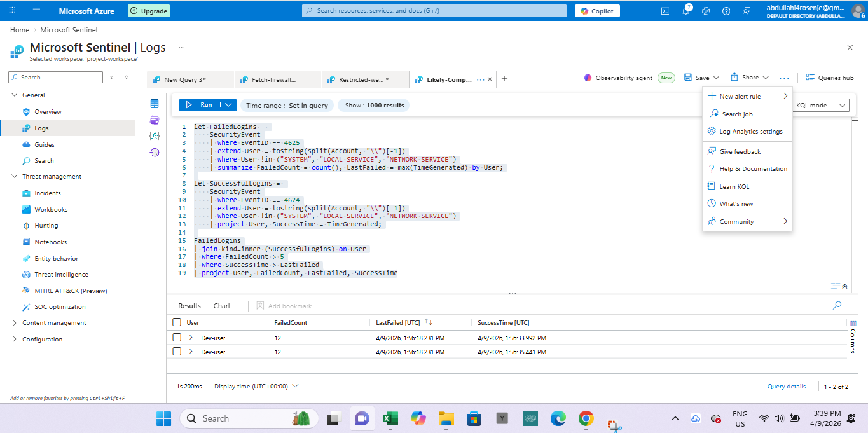Add a new query tab with plus icon
The image size is (868, 433).
coord(505,79)
